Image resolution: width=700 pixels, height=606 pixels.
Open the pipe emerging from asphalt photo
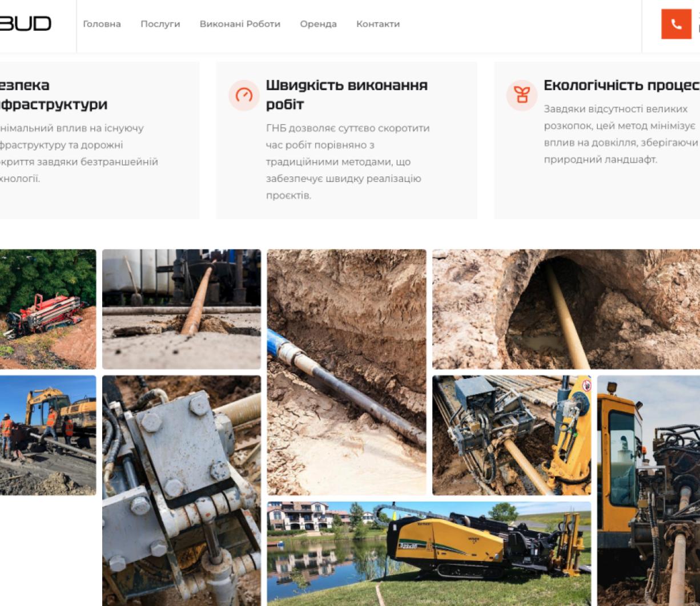183,308
